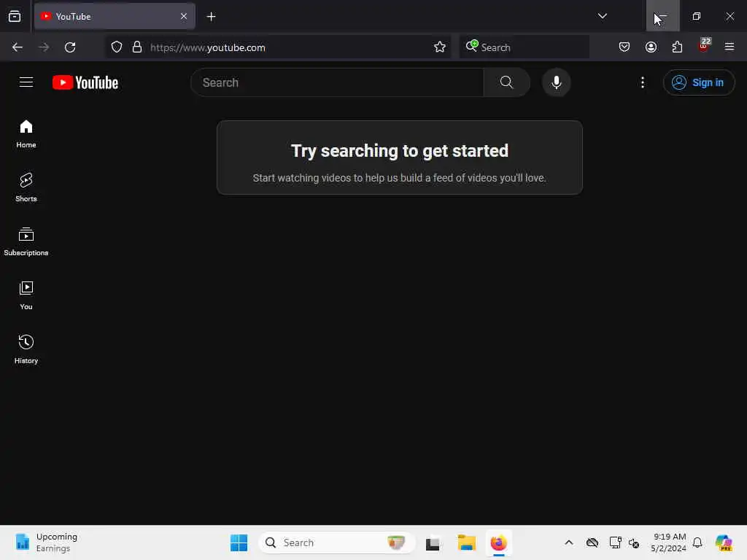Open Firefox application menu
This screenshot has height=560, width=747.
point(729,47)
